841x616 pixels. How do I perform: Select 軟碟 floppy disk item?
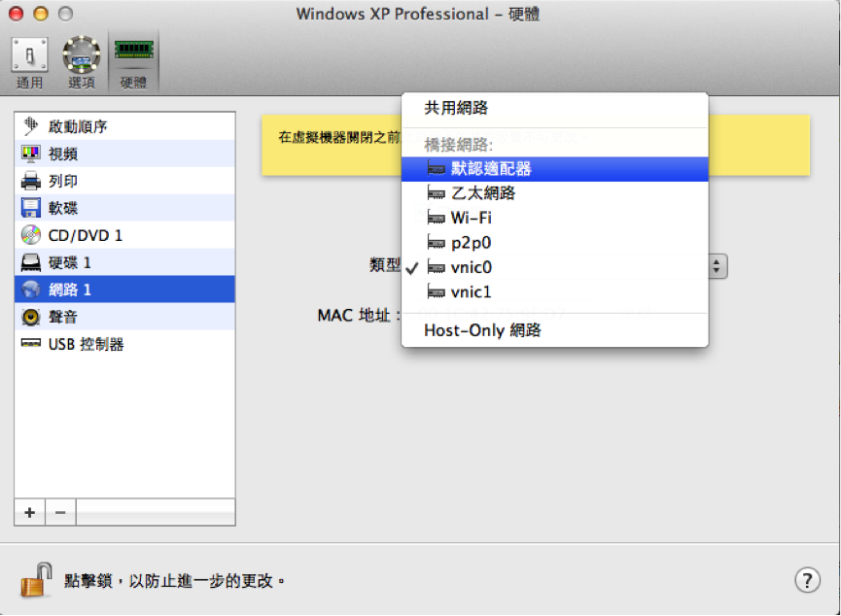[x=124, y=208]
